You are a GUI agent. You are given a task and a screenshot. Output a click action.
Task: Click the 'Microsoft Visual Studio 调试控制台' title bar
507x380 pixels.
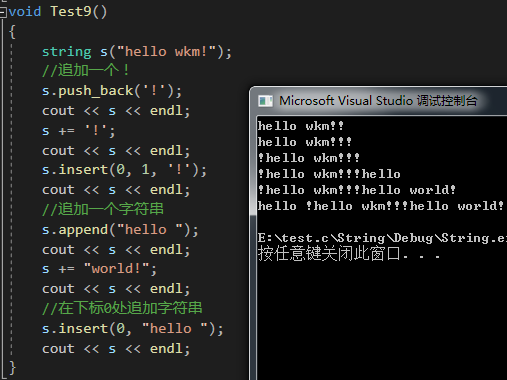point(379,101)
